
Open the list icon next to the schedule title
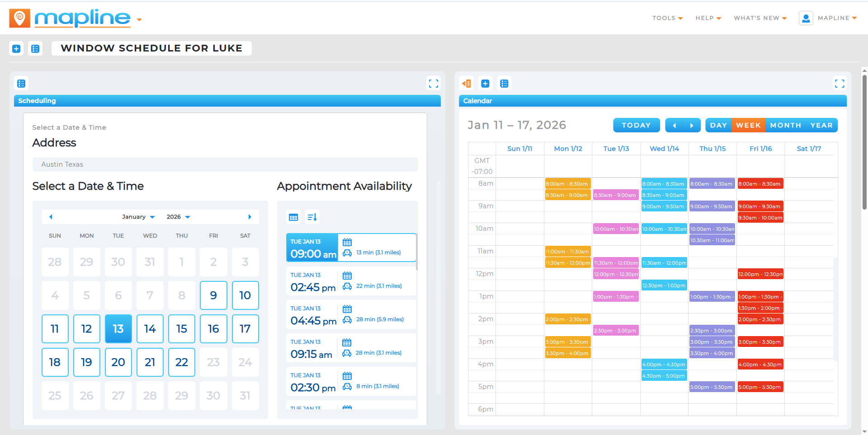click(x=35, y=48)
